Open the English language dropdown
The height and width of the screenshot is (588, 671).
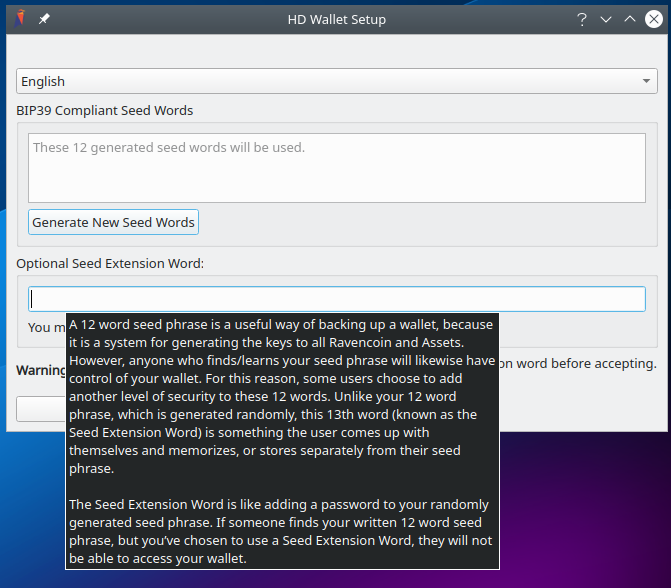coord(337,81)
